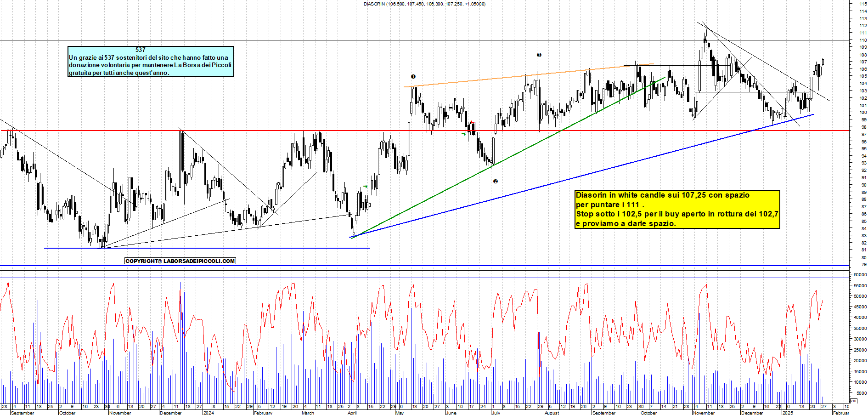
Task: Click 'e proviamo a darle spazio' text line
Action: click(626, 224)
